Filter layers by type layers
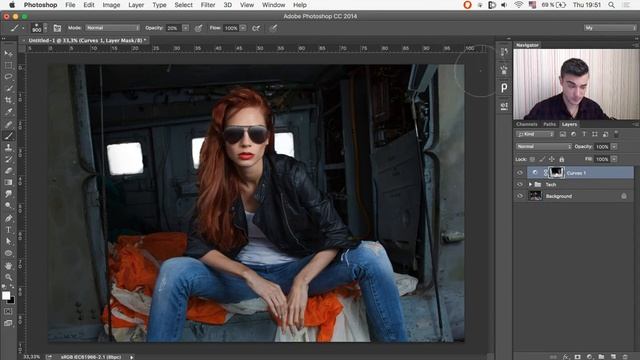 [x=584, y=134]
